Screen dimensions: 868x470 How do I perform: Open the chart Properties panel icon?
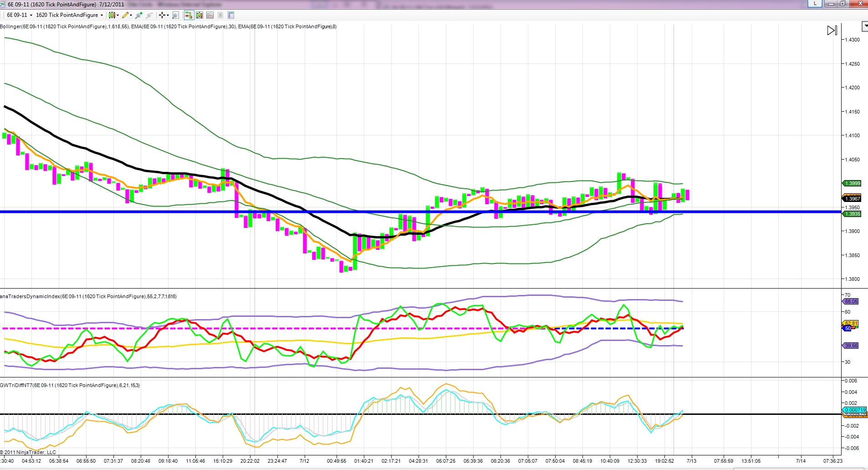[x=231, y=15]
